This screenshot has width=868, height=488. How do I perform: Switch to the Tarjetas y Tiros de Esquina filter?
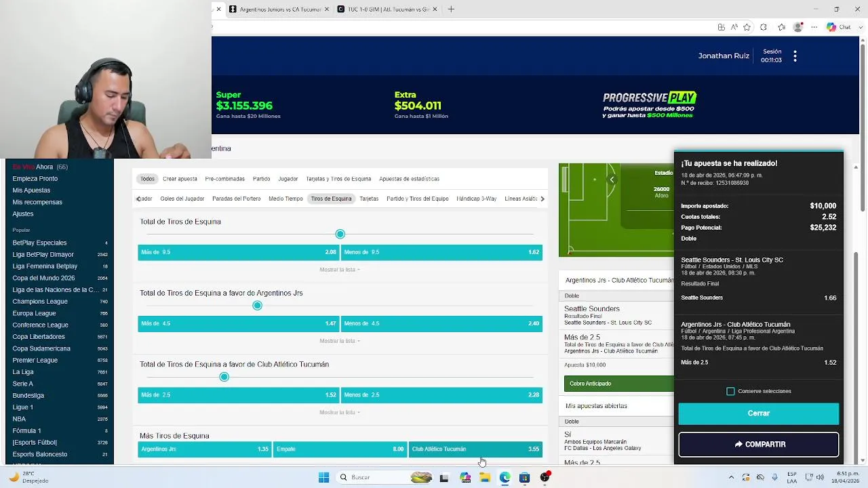[x=338, y=179]
